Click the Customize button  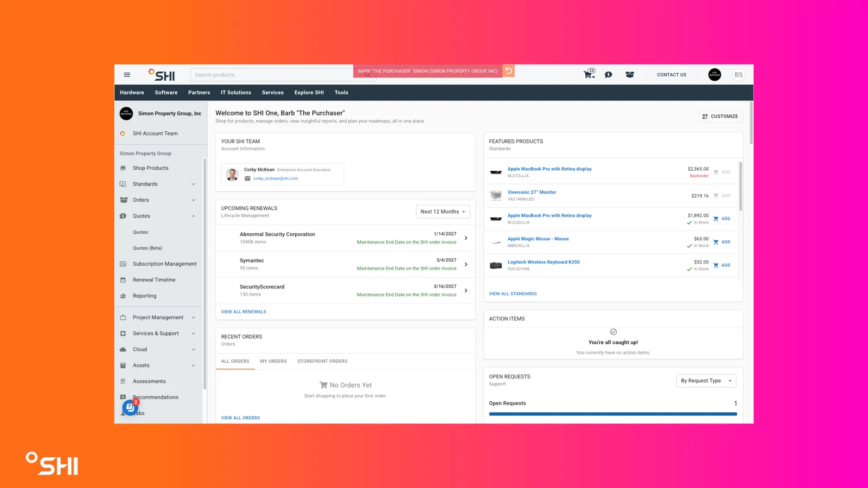pos(720,117)
